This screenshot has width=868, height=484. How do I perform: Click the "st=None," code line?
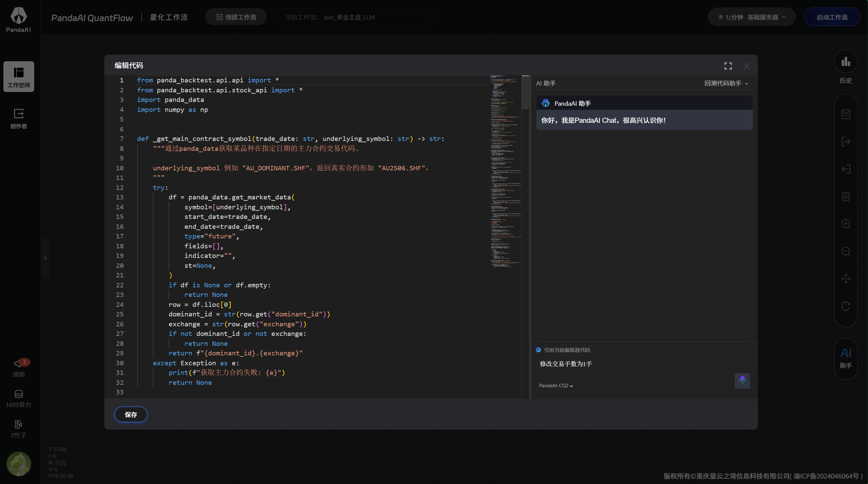click(200, 266)
